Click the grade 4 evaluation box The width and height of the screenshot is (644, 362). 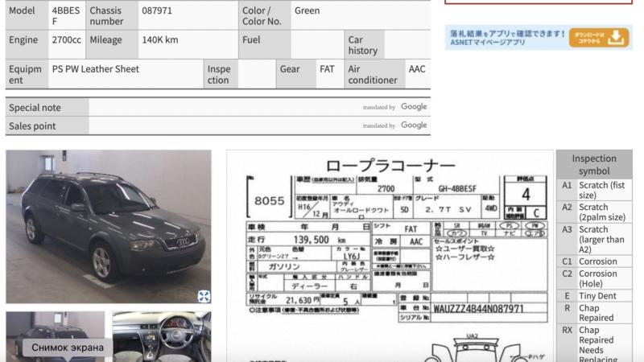[526, 193]
